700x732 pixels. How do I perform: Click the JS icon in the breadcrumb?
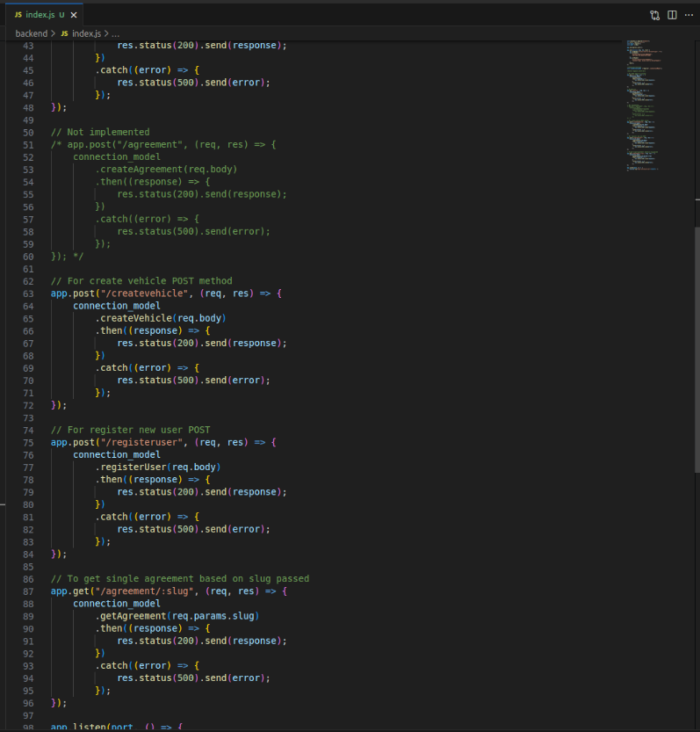click(x=64, y=33)
